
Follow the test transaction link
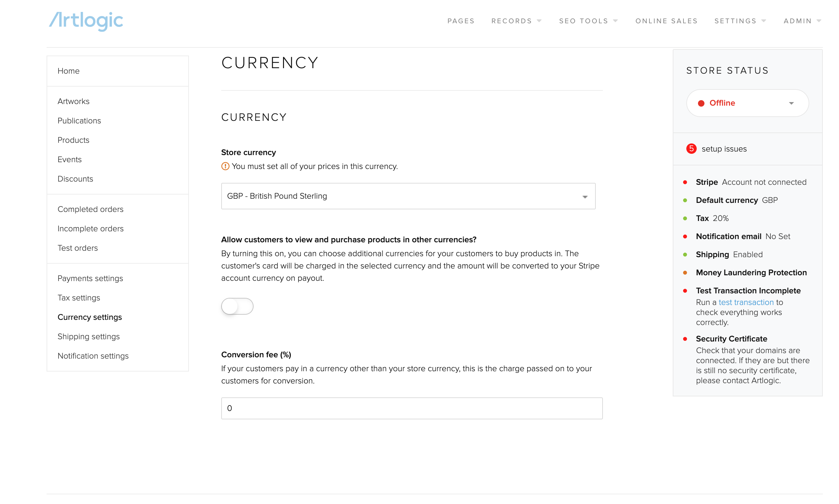coord(746,302)
